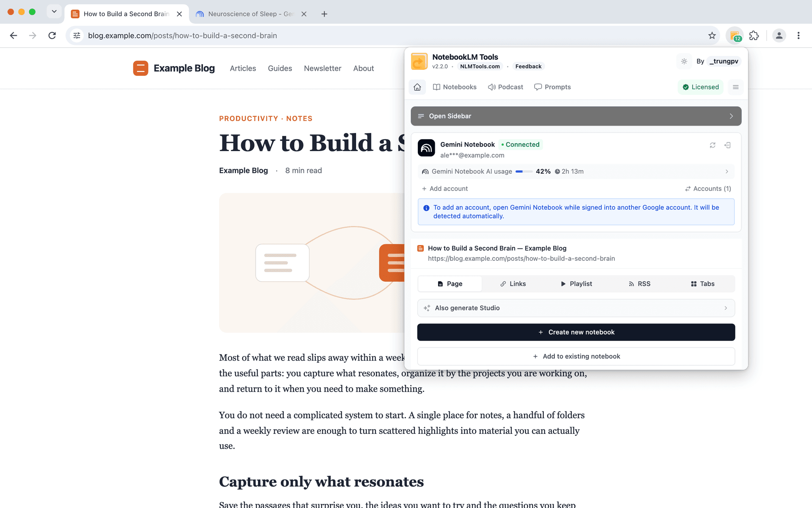Select the Tabs source mode
Screen dimensions: 812x508
[702, 284]
